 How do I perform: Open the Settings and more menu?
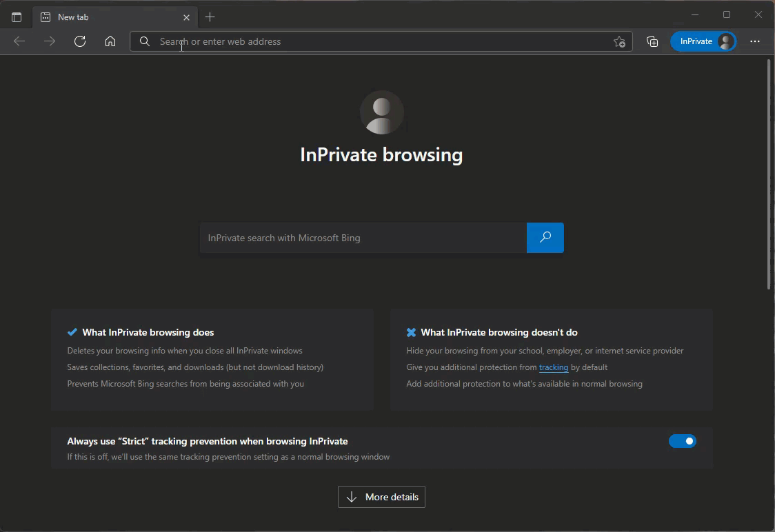[755, 41]
